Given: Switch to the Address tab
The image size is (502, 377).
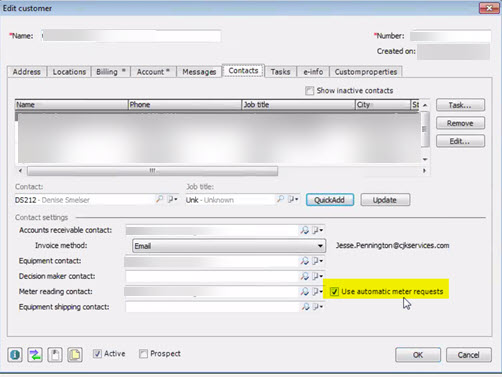Looking at the screenshot, I should (x=27, y=72).
